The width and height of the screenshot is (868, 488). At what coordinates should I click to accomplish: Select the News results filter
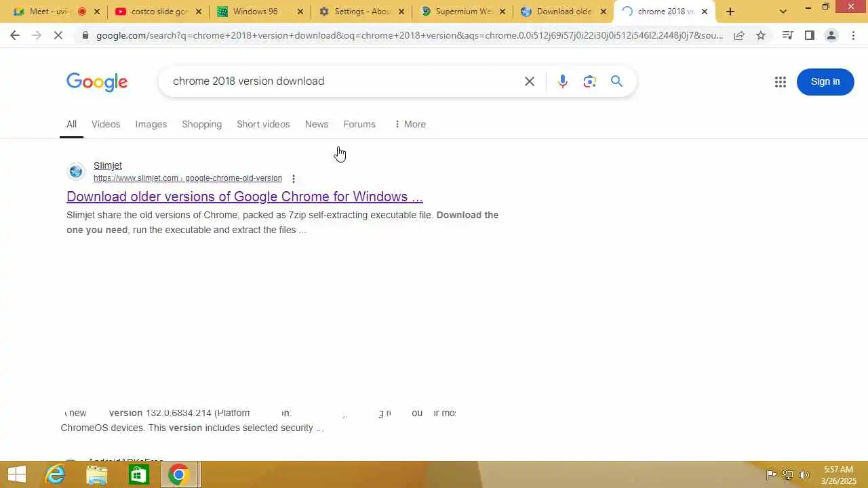[317, 124]
